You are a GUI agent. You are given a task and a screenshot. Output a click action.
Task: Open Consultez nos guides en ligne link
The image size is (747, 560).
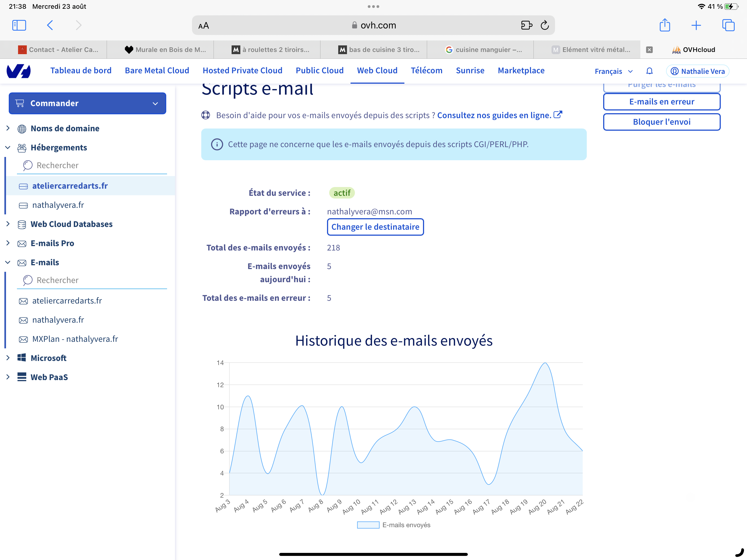point(494,115)
